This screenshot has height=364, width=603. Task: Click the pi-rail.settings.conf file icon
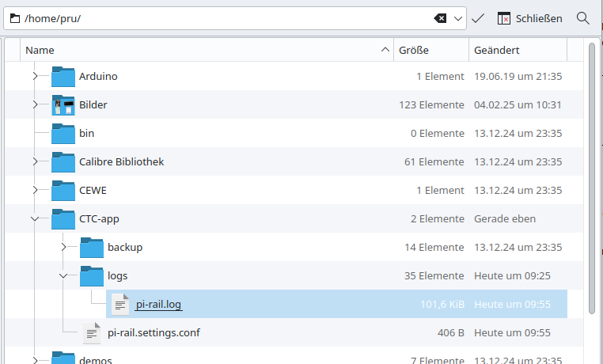pyautogui.click(x=92, y=332)
